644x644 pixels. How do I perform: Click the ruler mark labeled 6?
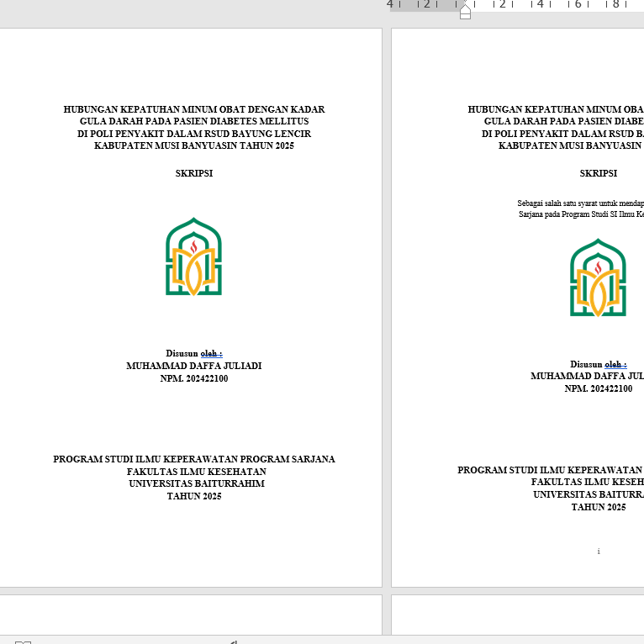(578, 4)
